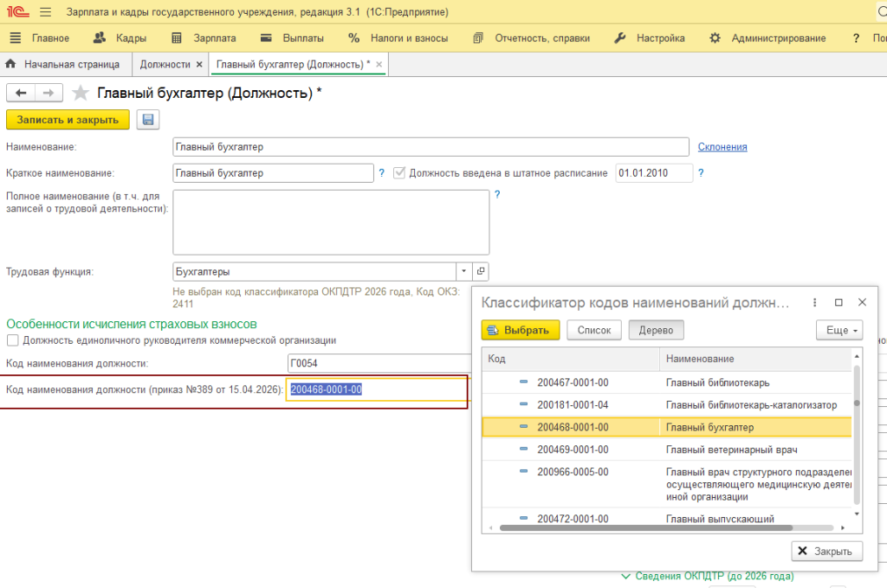
Task: Switch classifier view to Дерево
Action: (657, 330)
